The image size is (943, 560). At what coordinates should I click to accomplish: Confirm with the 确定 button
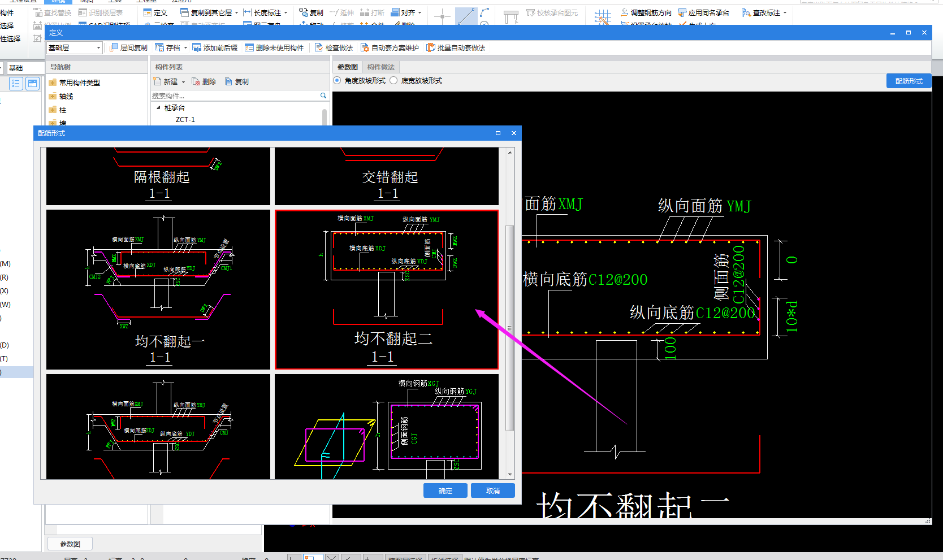(x=445, y=490)
